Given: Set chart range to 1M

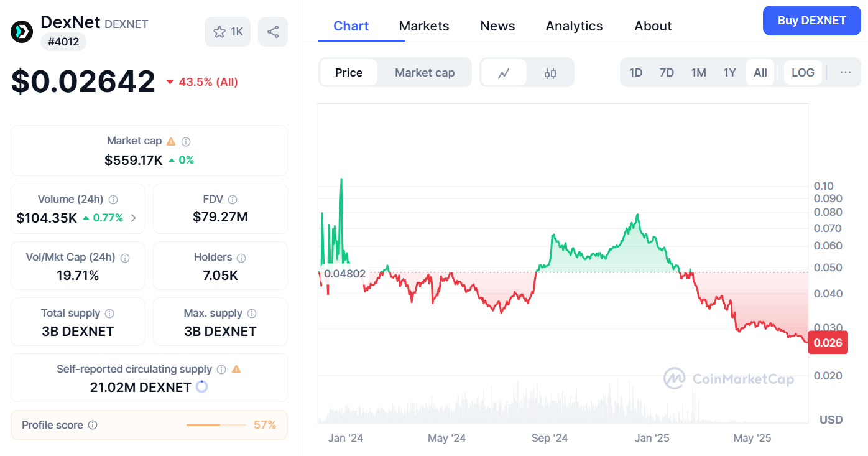Looking at the screenshot, I should tap(699, 73).
